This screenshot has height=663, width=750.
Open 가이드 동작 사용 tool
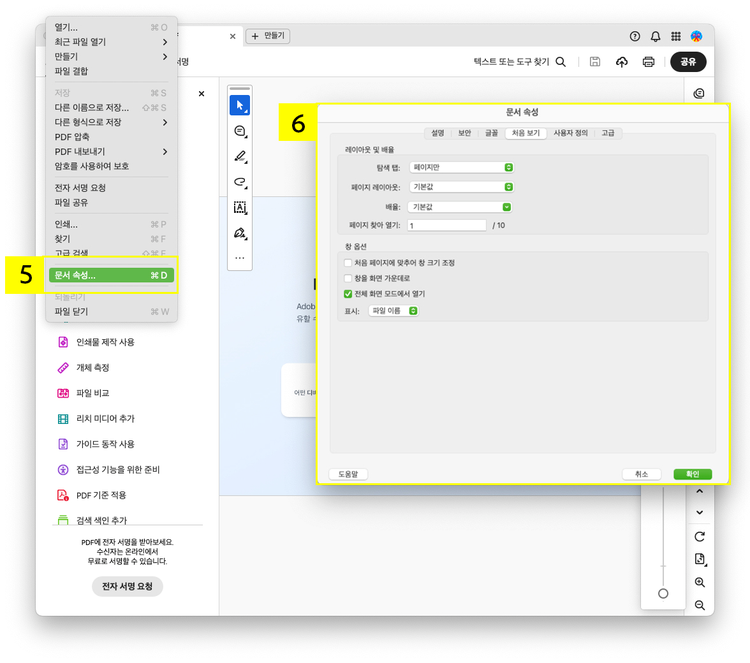click(x=96, y=444)
